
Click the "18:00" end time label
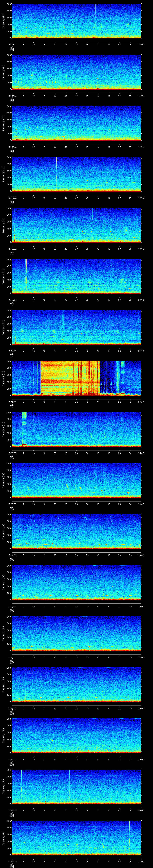(141, 198)
